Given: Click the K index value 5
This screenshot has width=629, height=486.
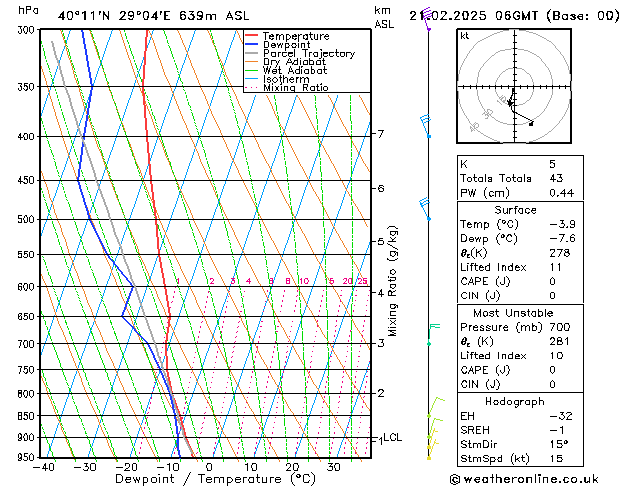Looking at the screenshot, I should pos(552,164).
